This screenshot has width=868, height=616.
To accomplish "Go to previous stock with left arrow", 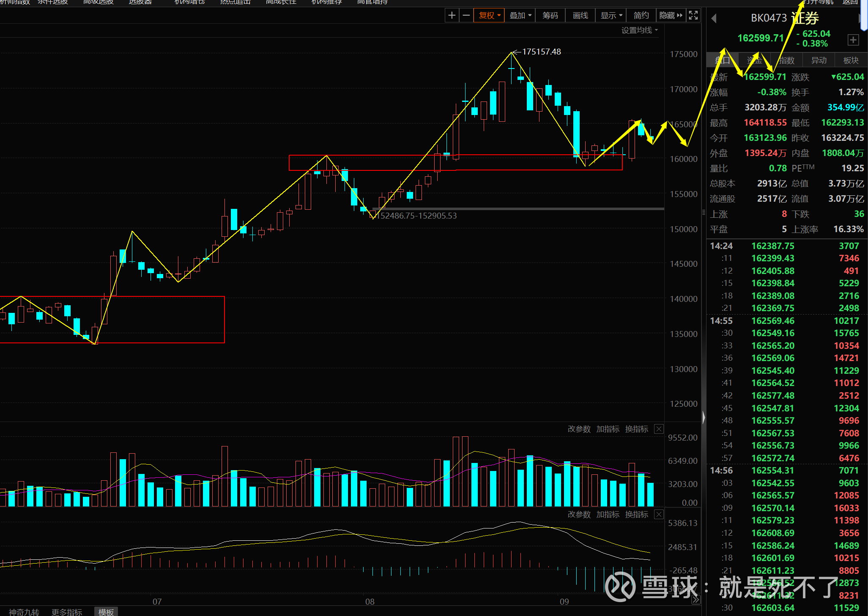I will pos(714,19).
